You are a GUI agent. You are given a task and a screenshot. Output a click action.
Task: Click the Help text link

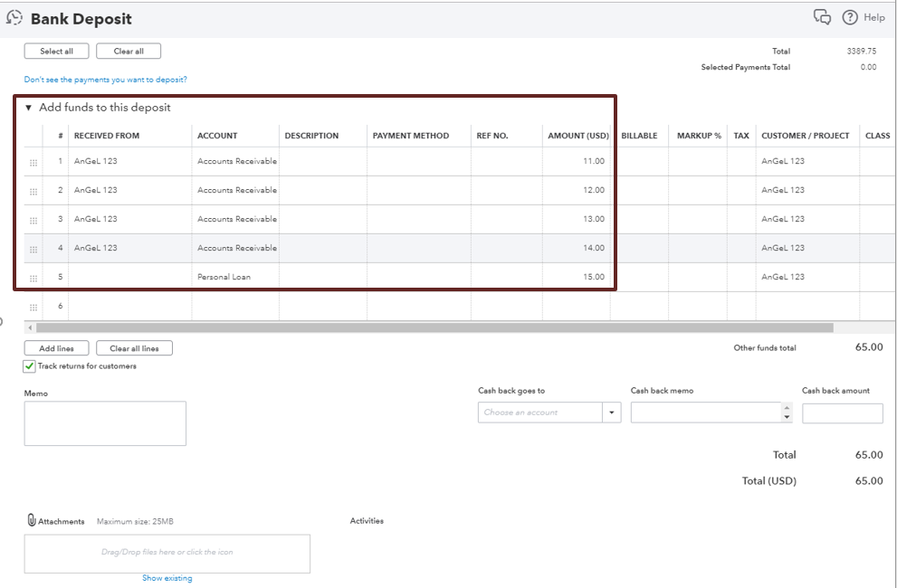click(874, 18)
